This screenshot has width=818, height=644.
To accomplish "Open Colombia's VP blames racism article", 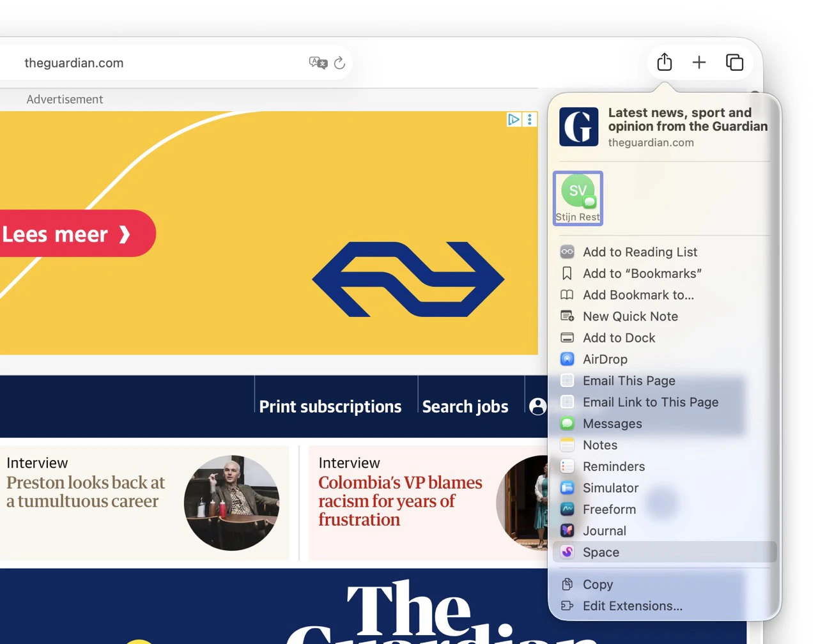I will pos(400,501).
